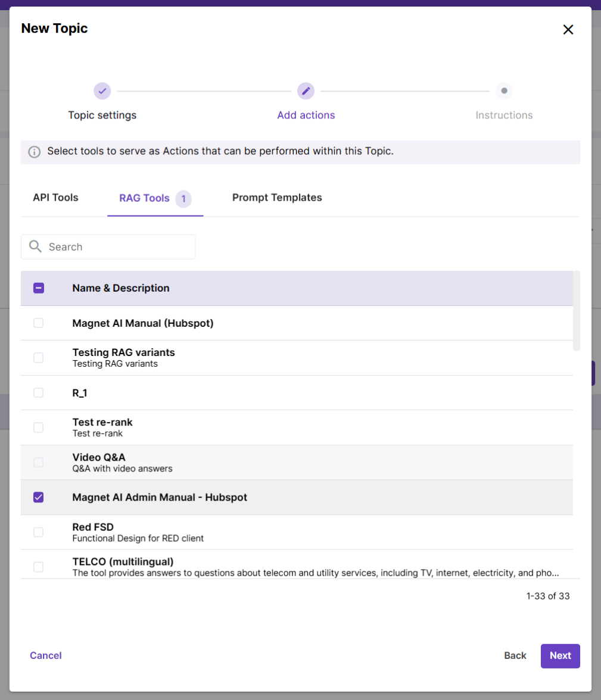This screenshot has width=601, height=700.
Task: Click the Add actions pencil step icon
Action: click(x=306, y=91)
